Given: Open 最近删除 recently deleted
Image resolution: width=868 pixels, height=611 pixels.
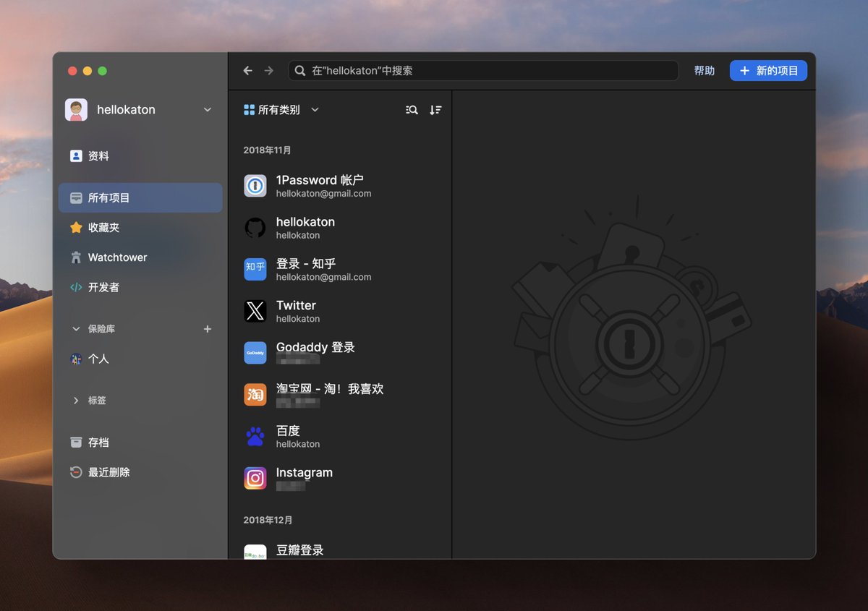Looking at the screenshot, I should pos(140,472).
